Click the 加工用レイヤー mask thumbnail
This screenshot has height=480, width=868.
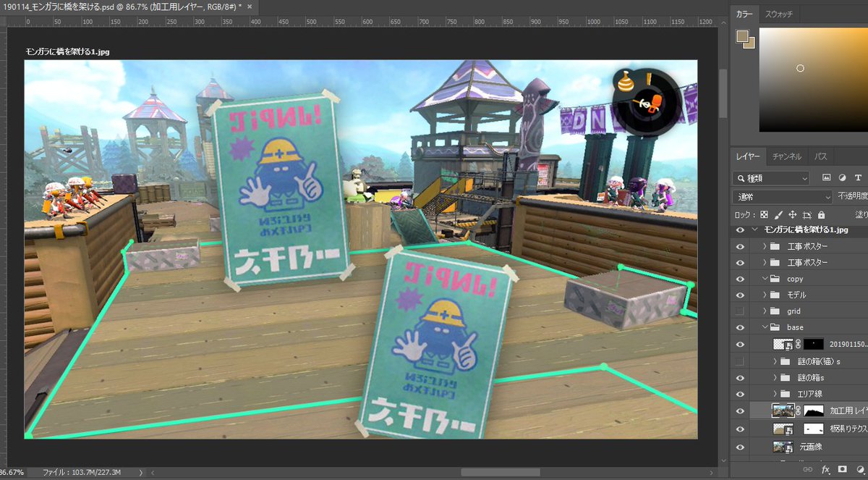pyautogui.click(x=815, y=410)
